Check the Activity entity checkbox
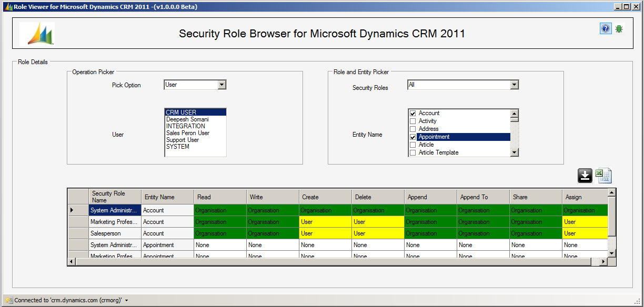Image resolution: width=644 pixels, height=307 pixels. pos(413,121)
